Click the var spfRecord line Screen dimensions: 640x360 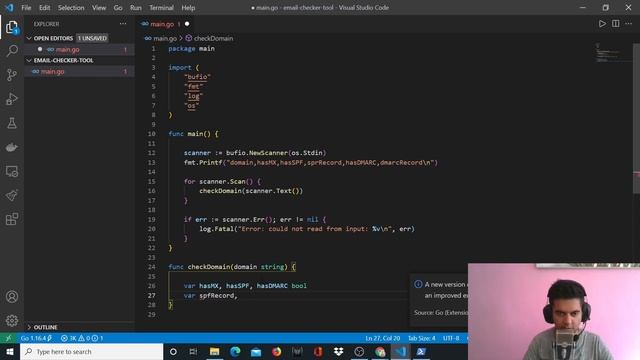pos(211,296)
